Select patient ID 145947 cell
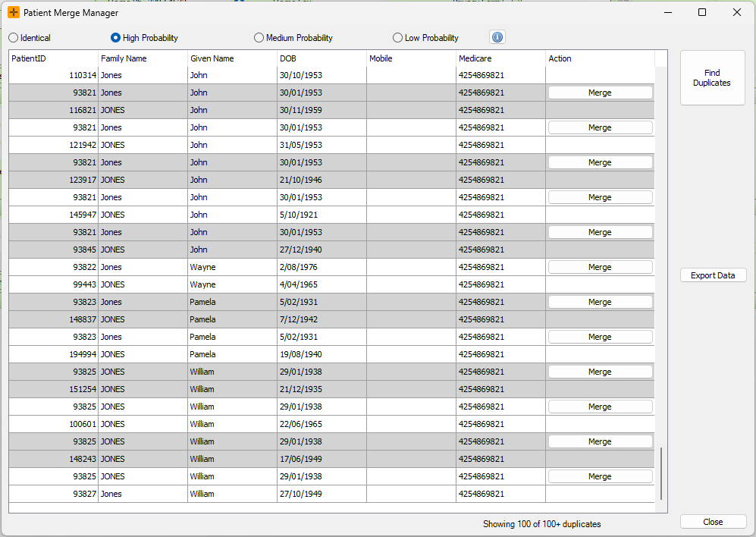This screenshot has height=537, width=756. point(54,215)
